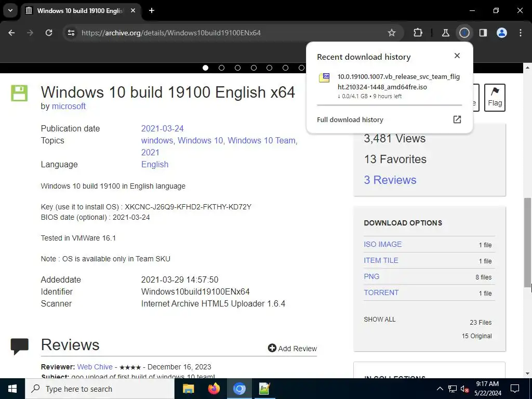The height and width of the screenshot is (399, 532).
Task: Open a new browser tab
Action: point(152,10)
